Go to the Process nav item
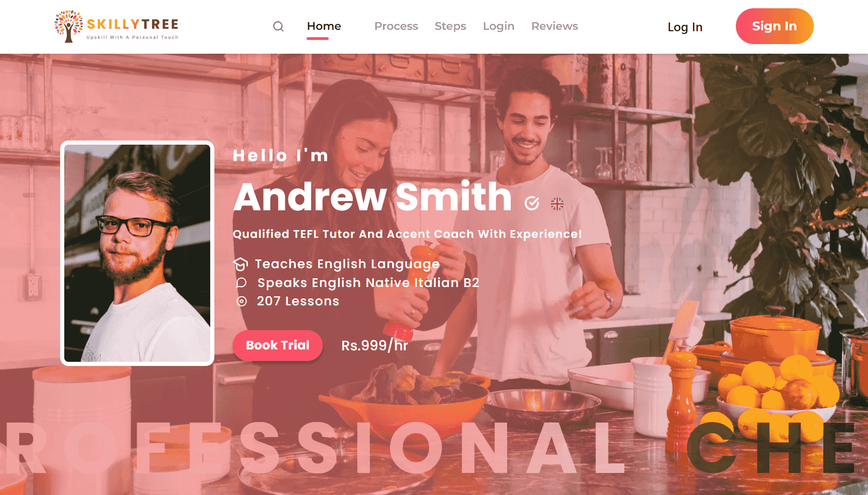 (x=396, y=26)
